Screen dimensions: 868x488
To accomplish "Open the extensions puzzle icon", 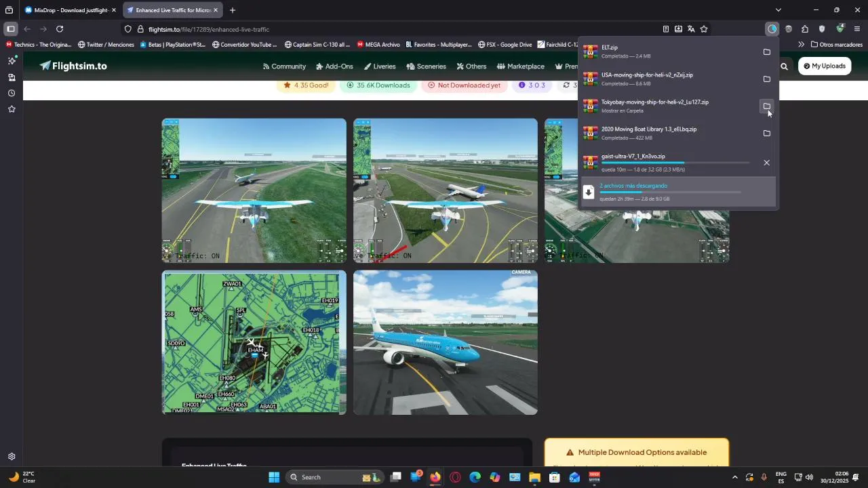I will point(805,29).
